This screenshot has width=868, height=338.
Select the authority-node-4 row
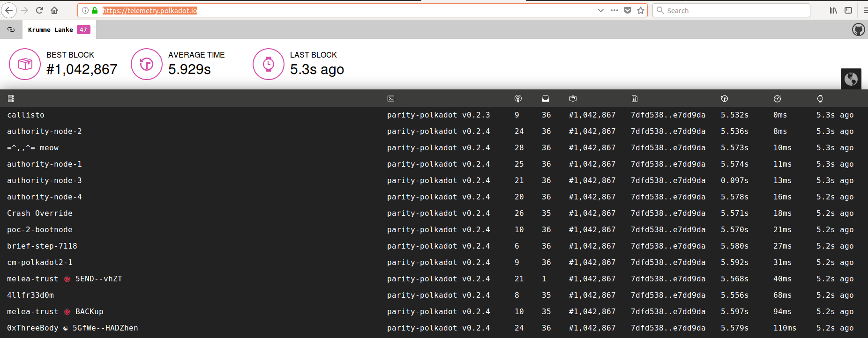[434, 197]
